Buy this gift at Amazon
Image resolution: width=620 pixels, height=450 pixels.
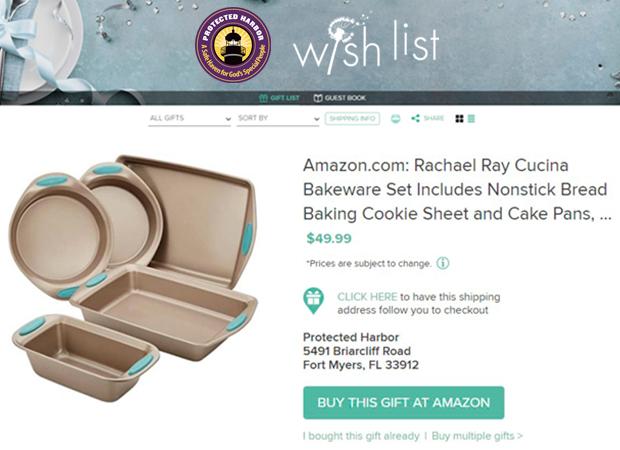click(404, 403)
